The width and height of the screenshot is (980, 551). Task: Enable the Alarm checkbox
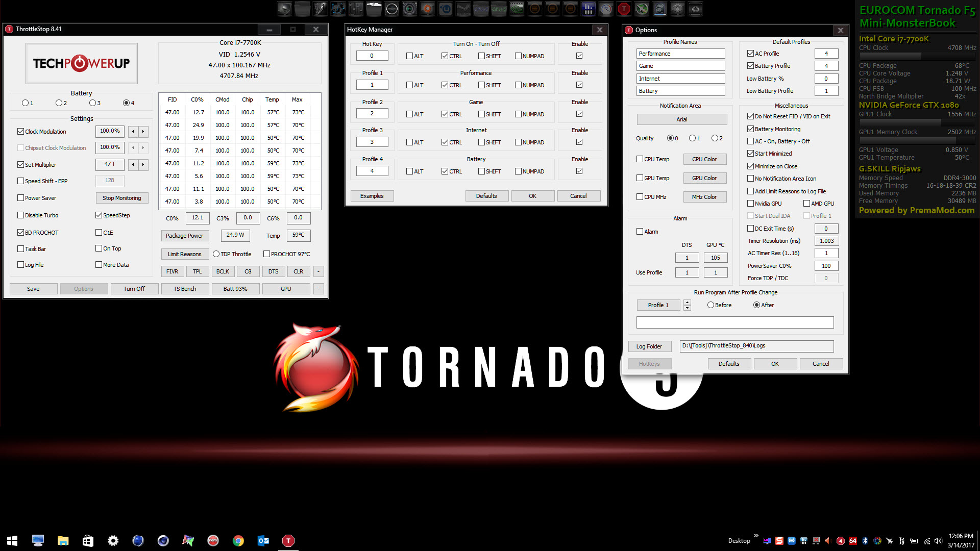640,232
